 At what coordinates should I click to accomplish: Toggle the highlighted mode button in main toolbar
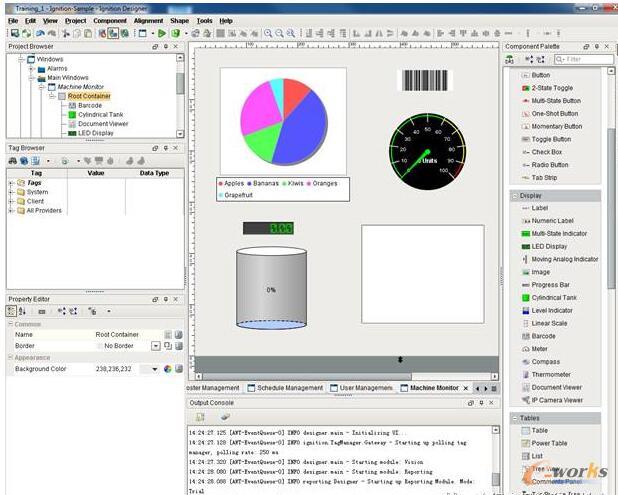coord(113,33)
